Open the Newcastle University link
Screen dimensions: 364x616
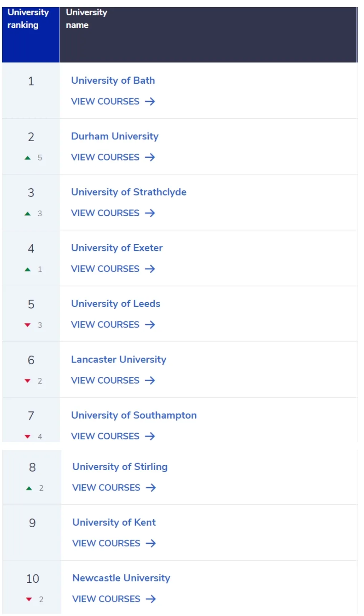point(121,578)
